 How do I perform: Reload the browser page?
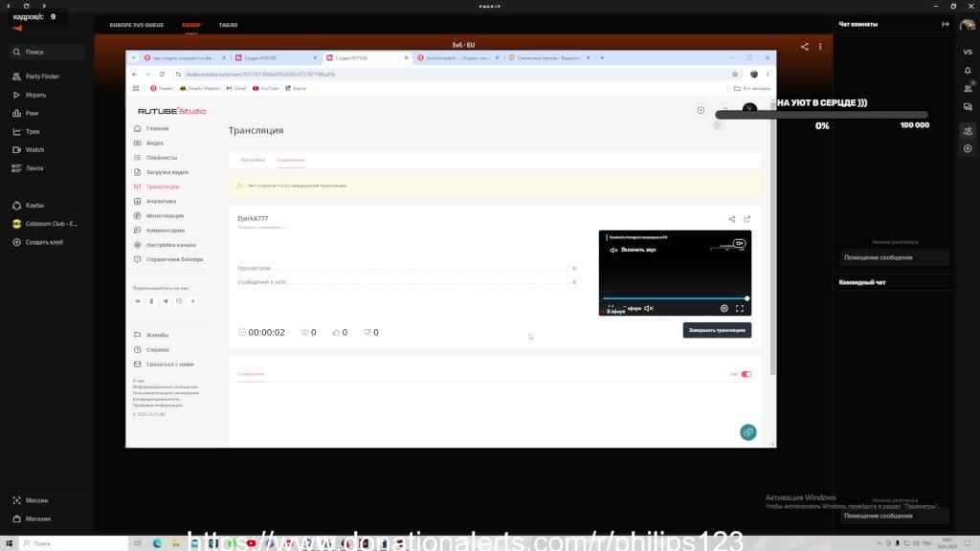(x=162, y=75)
